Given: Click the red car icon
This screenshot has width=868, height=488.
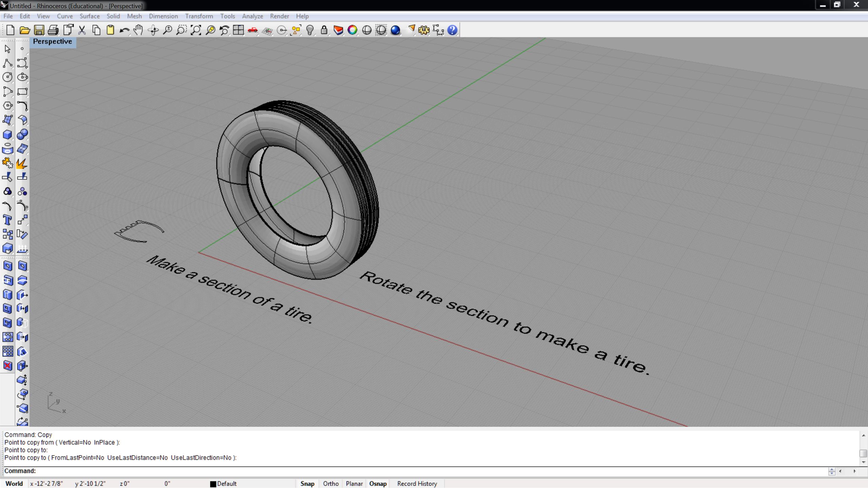Looking at the screenshot, I should click(x=253, y=30).
